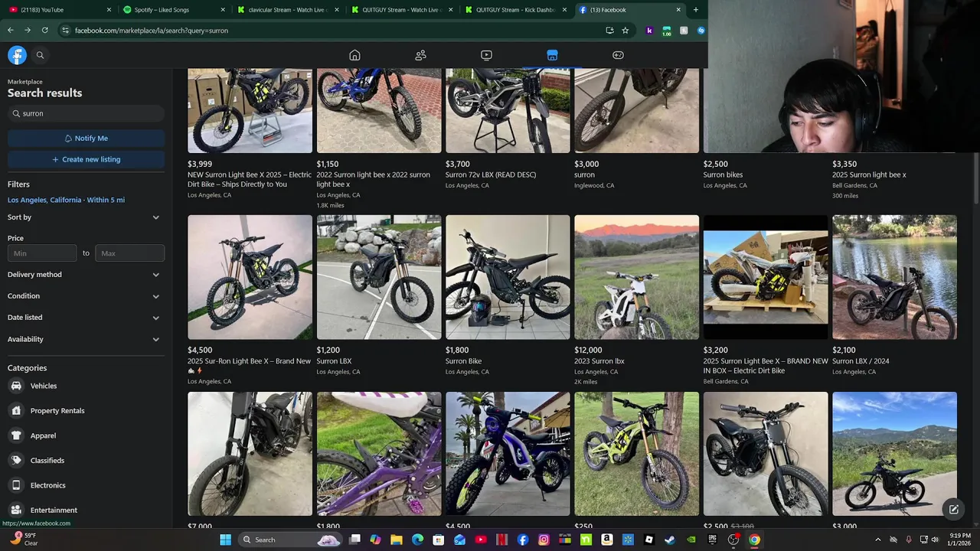Close the Facebook browser tab
980x551 pixels.
[678, 10]
